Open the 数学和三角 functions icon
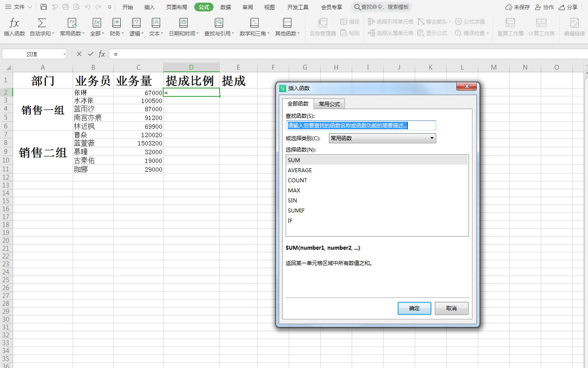 click(254, 23)
